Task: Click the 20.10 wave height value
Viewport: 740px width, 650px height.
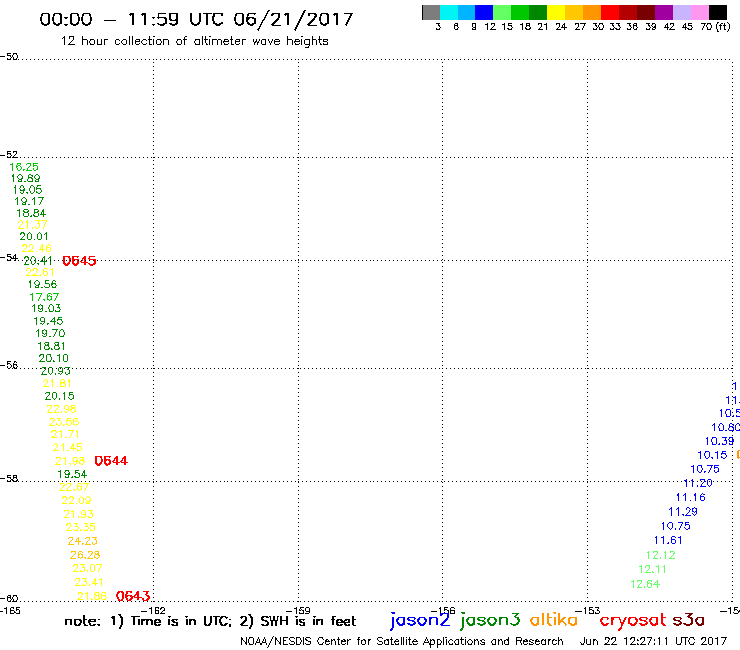Action: [x=53, y=358]
